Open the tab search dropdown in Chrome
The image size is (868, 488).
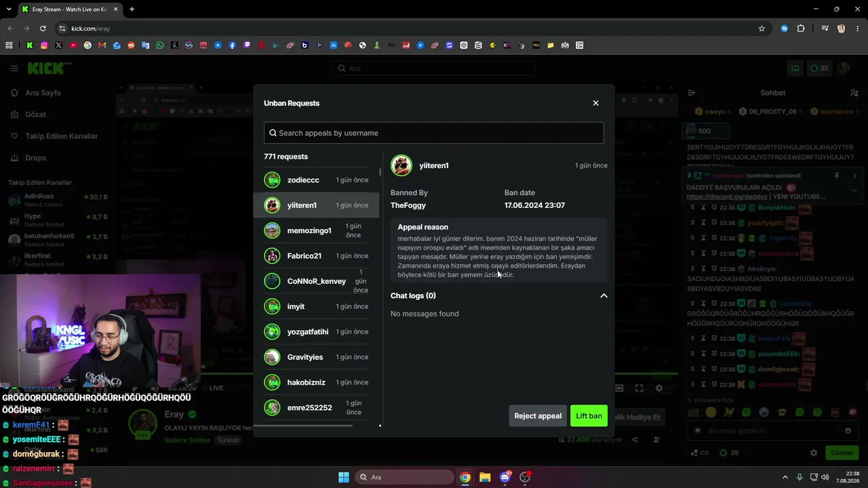(8, 9)
